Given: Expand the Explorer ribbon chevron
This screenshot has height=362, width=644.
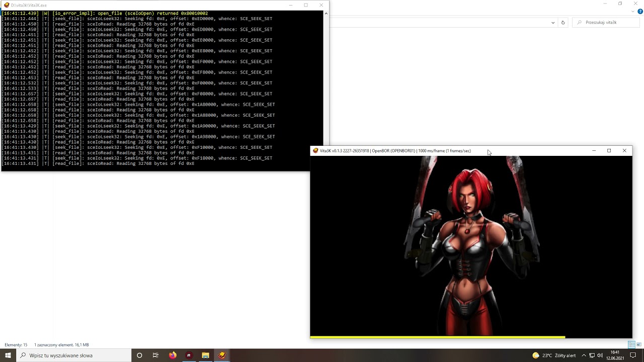Looking at the screenshot, I should coord(633,12).
